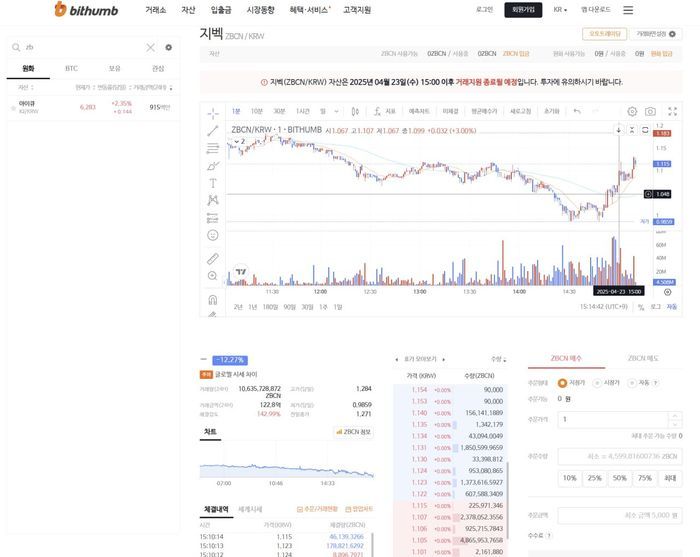Viewport: 700px width, 557px height.
Task: Star the 아이큐 row as a favorite
Action: coord(13,107)
